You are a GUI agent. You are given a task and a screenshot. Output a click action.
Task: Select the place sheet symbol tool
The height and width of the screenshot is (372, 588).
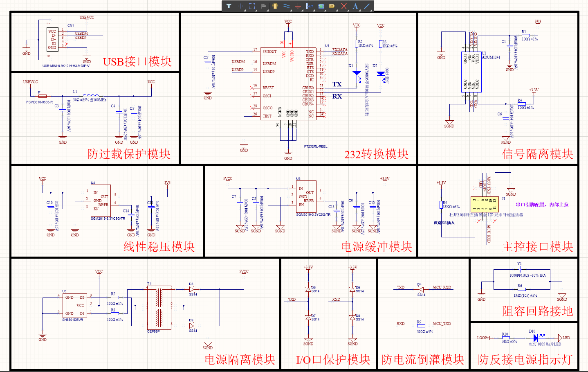pos(321,6)
